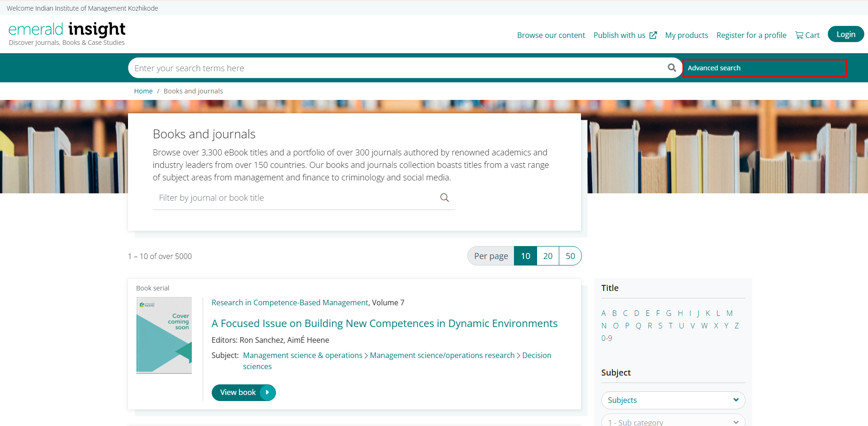Open the 1 - Sub category dropdown
Image resolution: width=868 pixels, height=426 pixels.
click(x=673, y=421)
